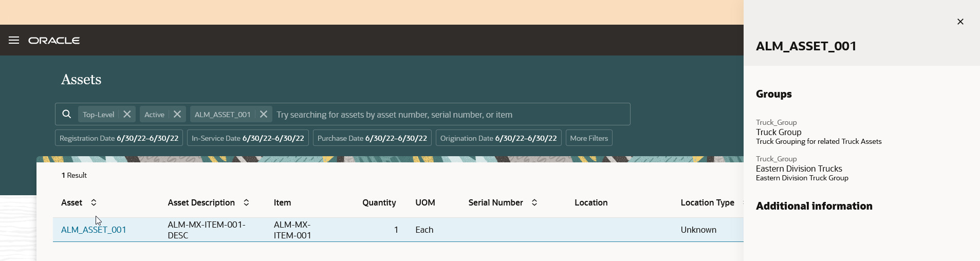The height and width of the screenshot is (261, 980).
Task: Click the ALM-MX-ITEM-001-DESC description cell
Action: click(207, 230)
